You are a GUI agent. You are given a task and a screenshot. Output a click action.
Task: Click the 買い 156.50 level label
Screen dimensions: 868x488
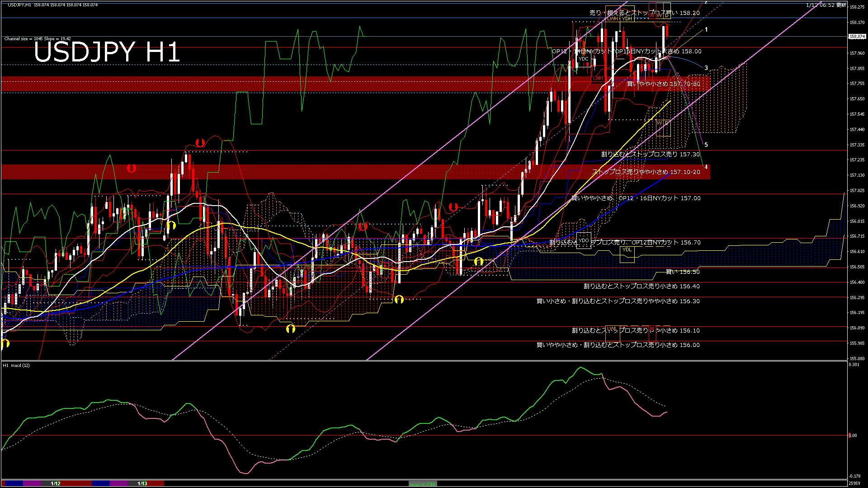(x=683, y=272)
